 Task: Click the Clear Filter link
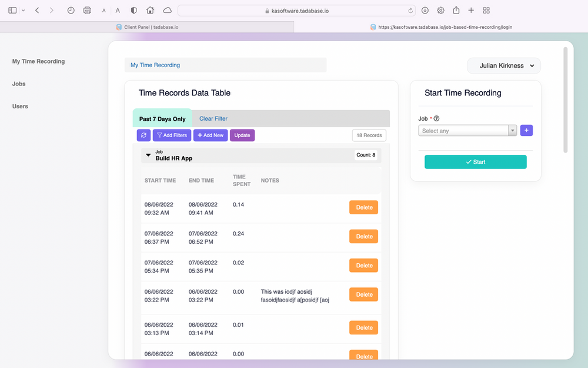click(x=213, y=118)
